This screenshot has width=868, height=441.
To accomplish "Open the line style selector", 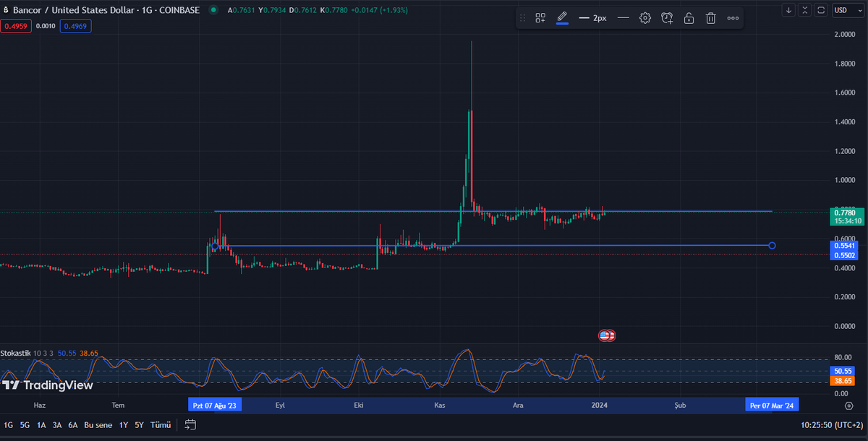I will coord(623,18).
